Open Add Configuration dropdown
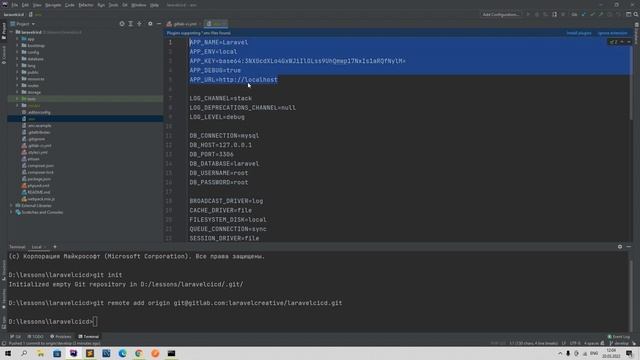This screenshot has height=360, width=640. pos(501,15)
